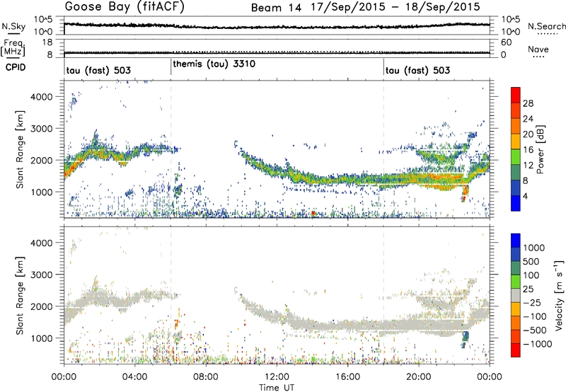Select the -500 label on Velocity colorbar
This screenshot has width=566, height=392.
[535, 330]
